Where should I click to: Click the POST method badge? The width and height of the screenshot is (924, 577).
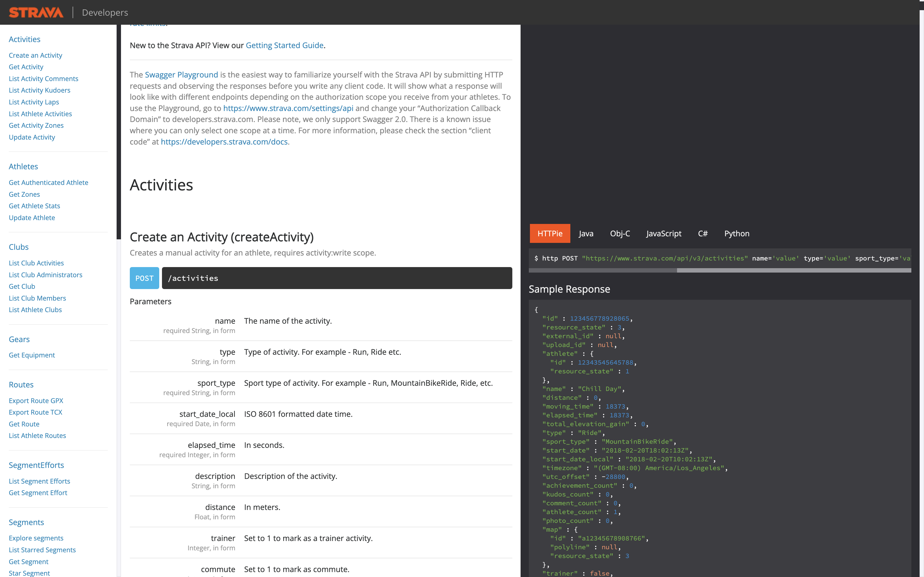coord(144,278)
